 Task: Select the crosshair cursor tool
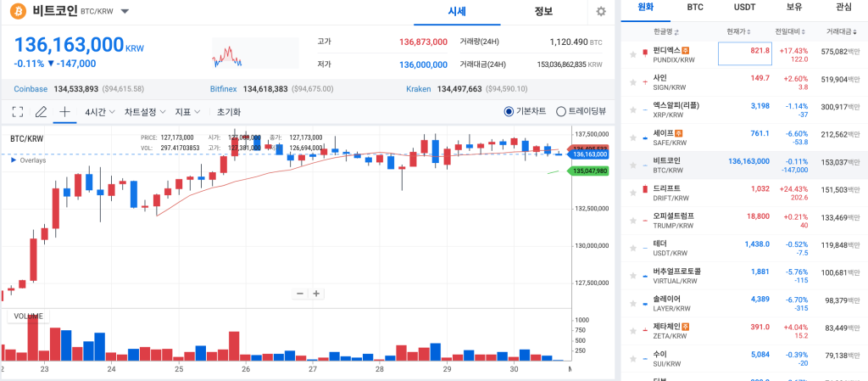64,112
